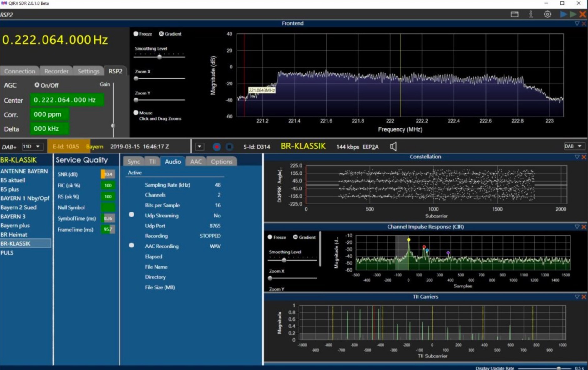588x370 pixels.
Task: Open settings gear icon in top toolbar
Action: (547, 14)
